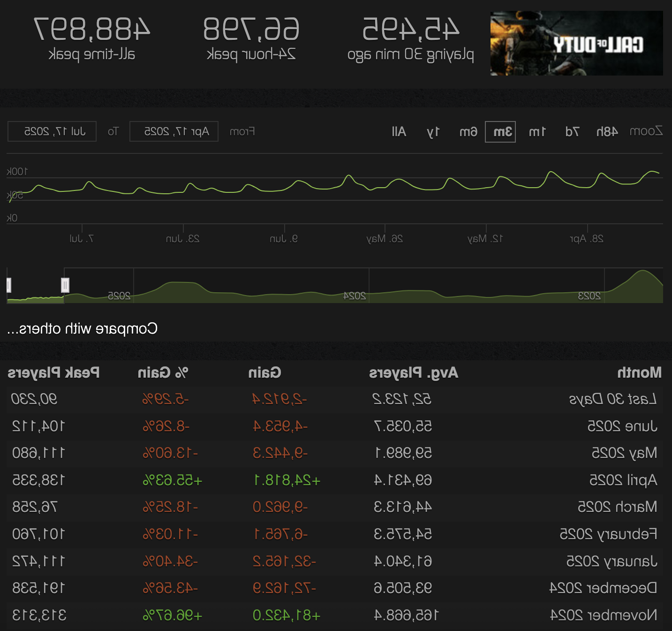Click percent gain -18.25% for March
The height and width of the screenshot is (631, 672).
coord(171,507)
